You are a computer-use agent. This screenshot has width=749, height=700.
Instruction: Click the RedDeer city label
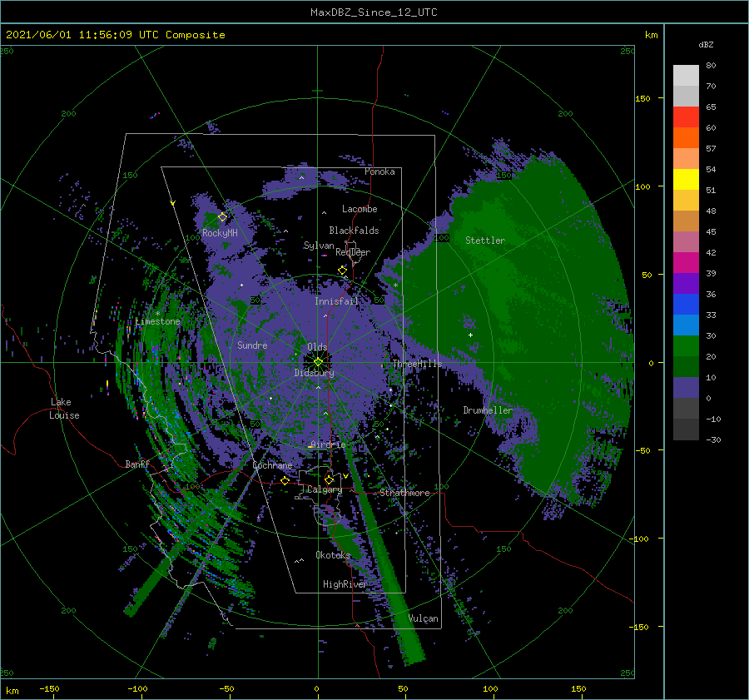point(353,252)
